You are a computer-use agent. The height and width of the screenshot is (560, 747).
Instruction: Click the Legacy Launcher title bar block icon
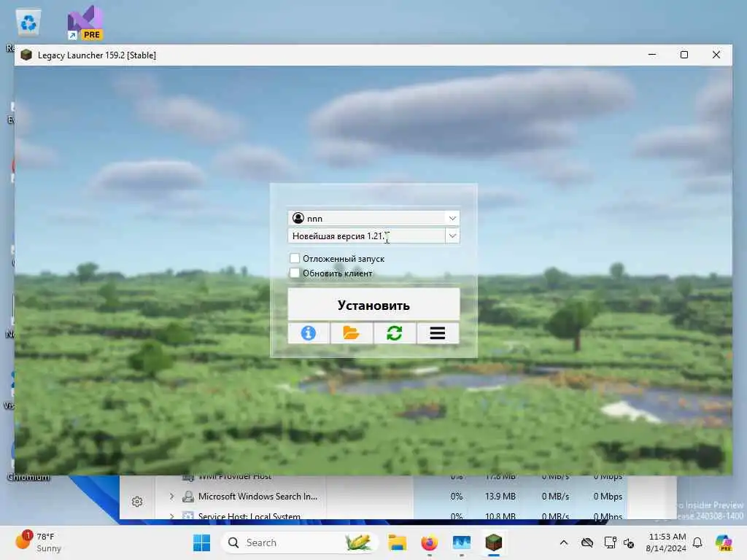click(x=26, y=55)
